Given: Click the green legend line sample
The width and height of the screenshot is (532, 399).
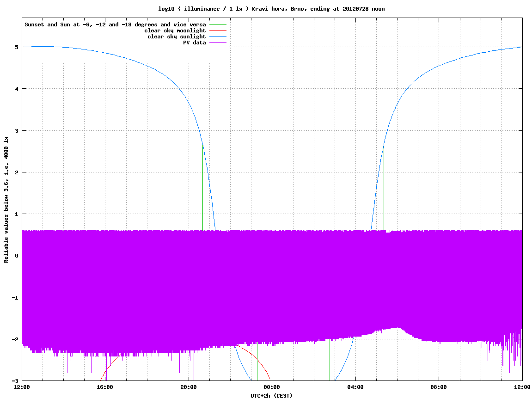Looking at the screenshot, I should coord(218,25).
